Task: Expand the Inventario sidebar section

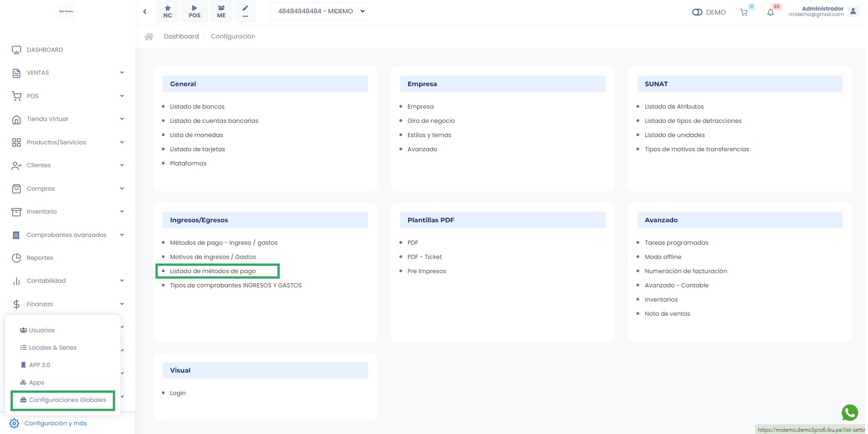Action: [x=67, y=212]
